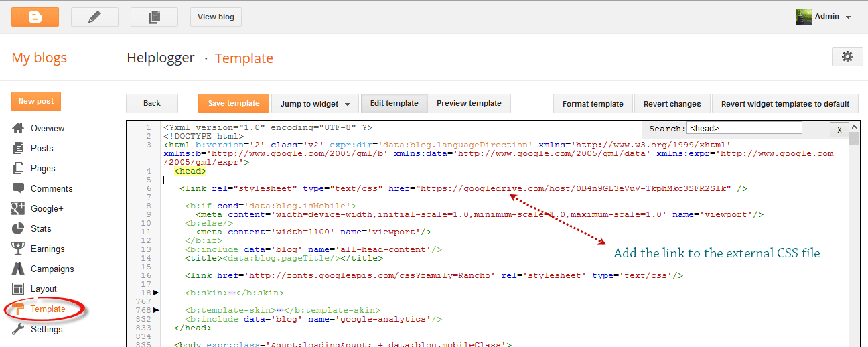
Task: Click the width=1100 viewport meta line
Action: click(x=313, y=232)
